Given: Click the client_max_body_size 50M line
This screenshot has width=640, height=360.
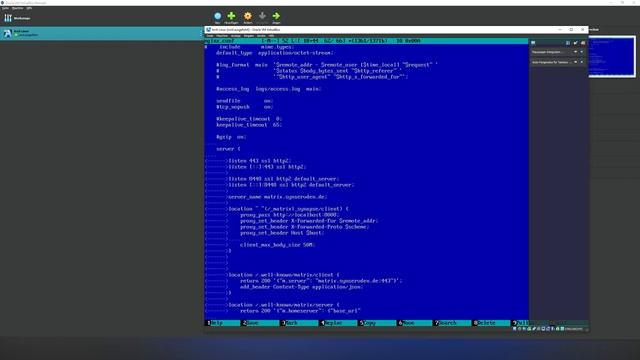Looking at the screenshot, I should pyautogui.click(x=278, y=245).
